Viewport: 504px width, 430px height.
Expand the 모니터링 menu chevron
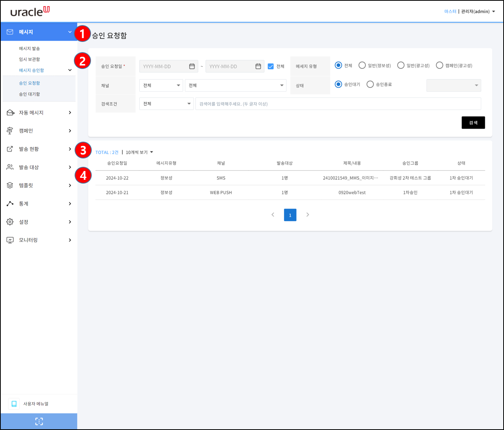[x=70, y=240]
